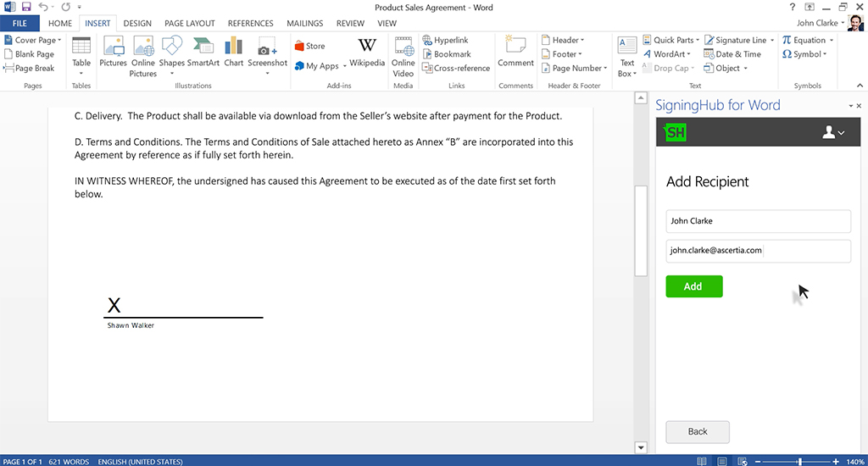The image size is (868, 466).
Task: Switch to Print Layout view
Action: pyautogui.click(x=722, y=461)
